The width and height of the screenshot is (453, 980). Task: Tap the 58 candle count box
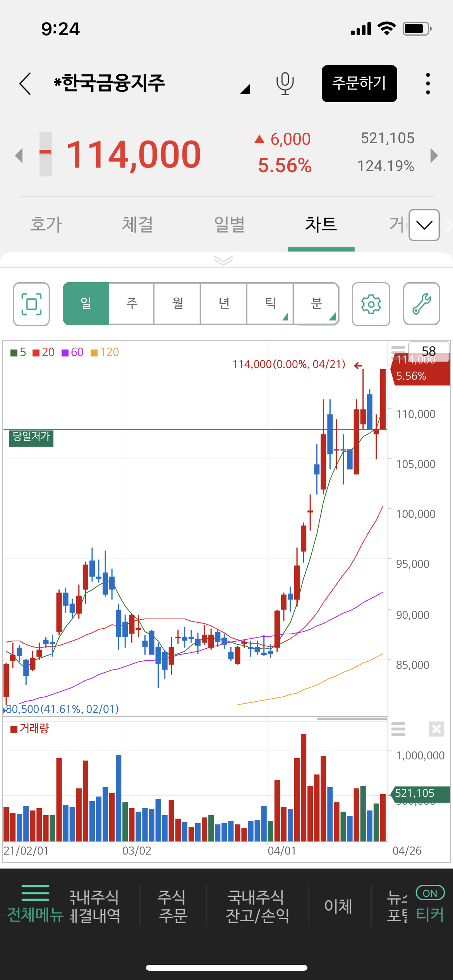pyautogui.click(x=429, y=351)
